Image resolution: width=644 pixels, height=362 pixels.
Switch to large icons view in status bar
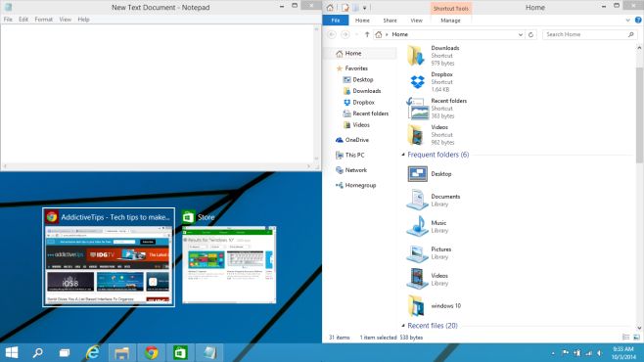(x=636, y=338)
